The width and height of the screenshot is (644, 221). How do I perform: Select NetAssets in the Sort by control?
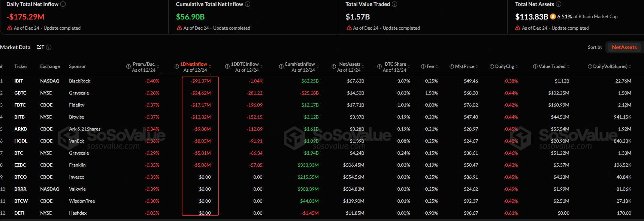click(x=624, y=47)
